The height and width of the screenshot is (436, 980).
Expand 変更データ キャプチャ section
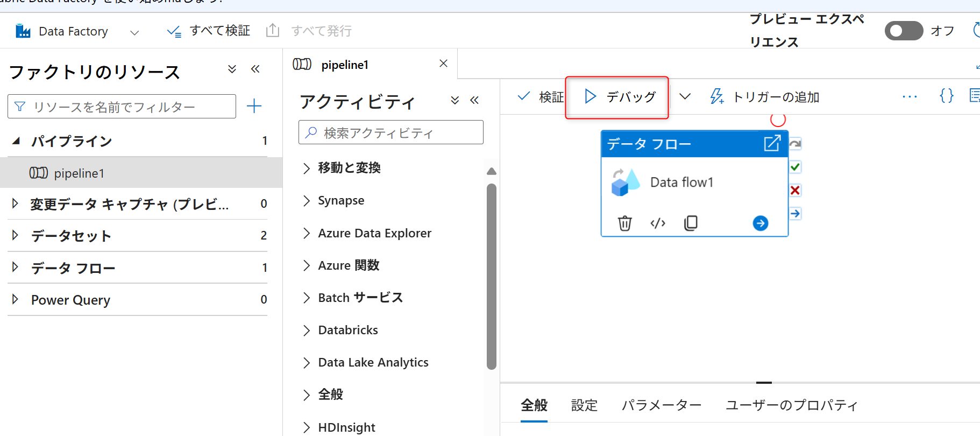[15, 203]
